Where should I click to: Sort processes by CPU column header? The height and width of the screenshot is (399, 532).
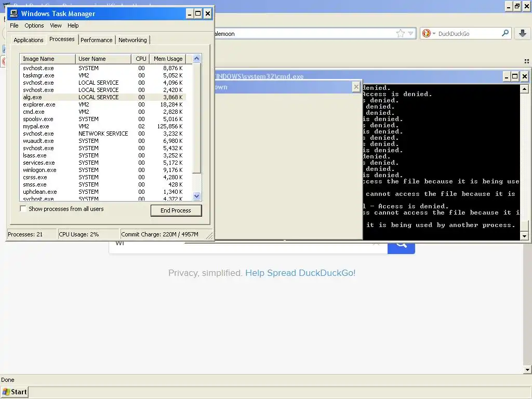tap(140, 59)
